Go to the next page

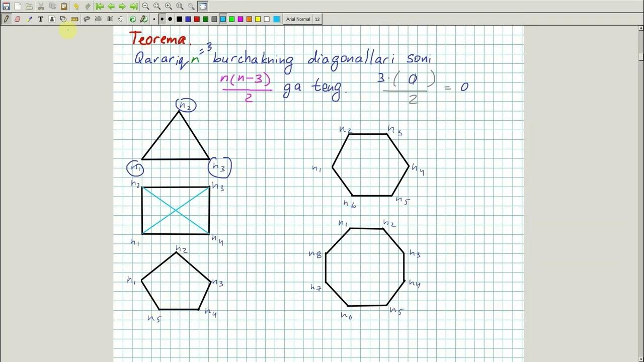tap(122, 6)
